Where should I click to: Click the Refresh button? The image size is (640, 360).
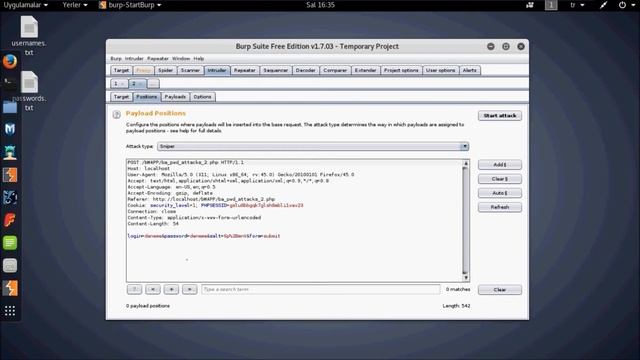500,207
